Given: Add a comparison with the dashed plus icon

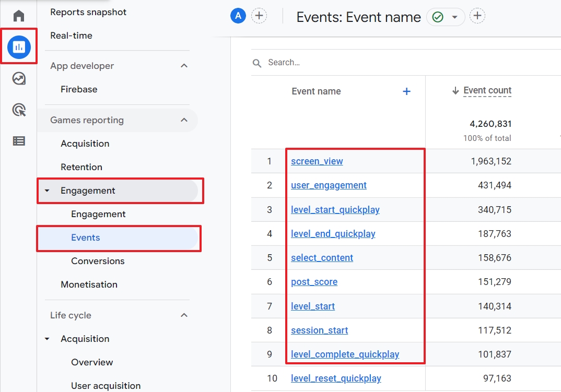Looking at the screenshot, I should coord(259,16).
